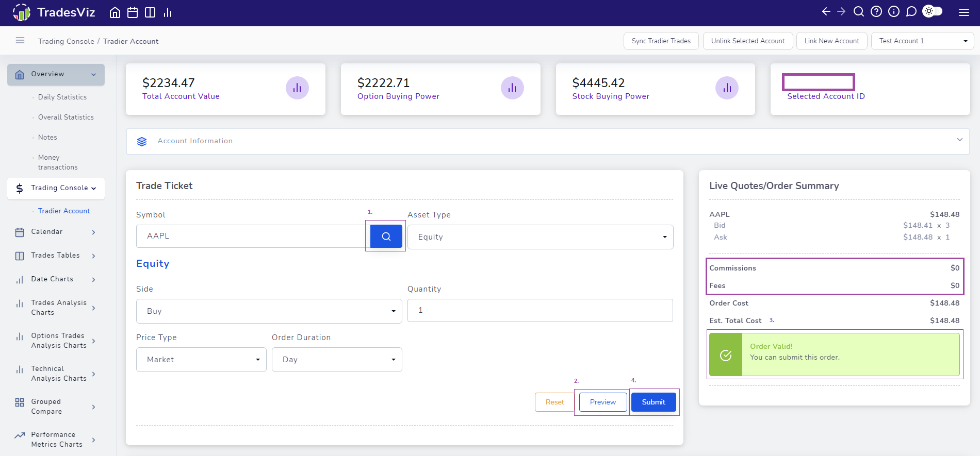This screenshot has width=980, height=456.
Task: Open Notes in sidebar
Action: tap(47, 137)
